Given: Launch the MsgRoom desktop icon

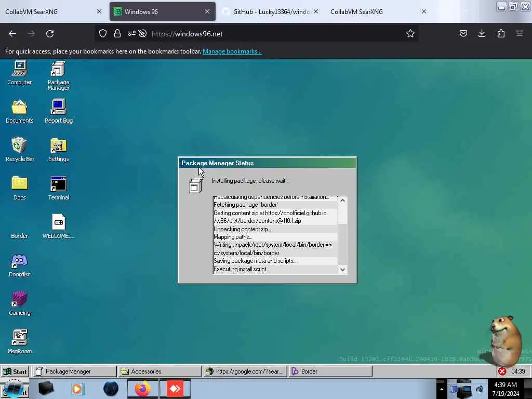Looking at the screenshot, I should pos(19,342).
